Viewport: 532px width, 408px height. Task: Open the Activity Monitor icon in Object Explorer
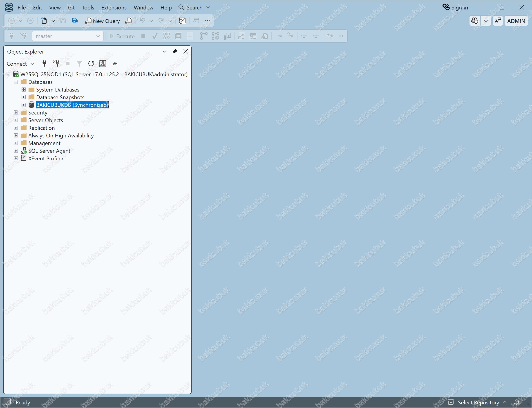114,64
